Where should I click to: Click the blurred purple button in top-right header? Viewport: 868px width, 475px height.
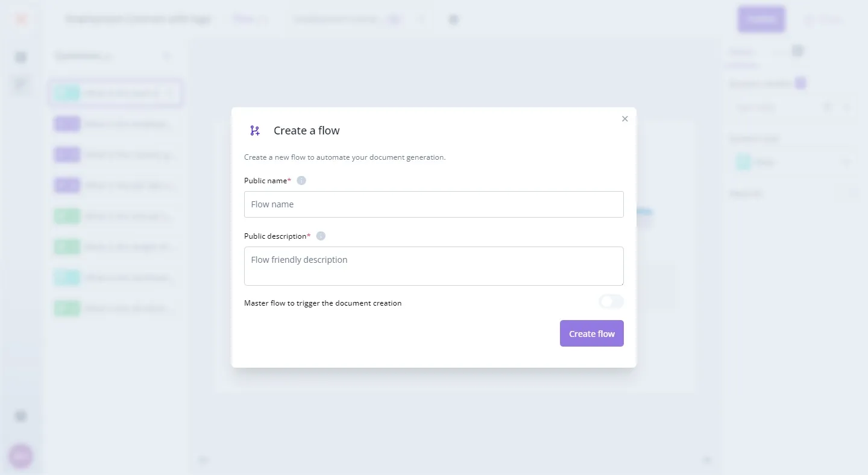coord(761,19)
